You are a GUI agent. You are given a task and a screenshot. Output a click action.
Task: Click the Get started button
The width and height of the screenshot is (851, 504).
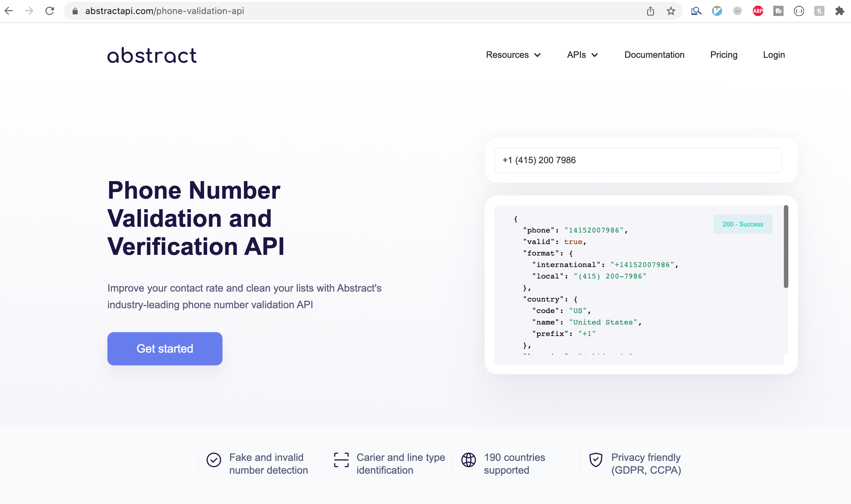point(165,348)
